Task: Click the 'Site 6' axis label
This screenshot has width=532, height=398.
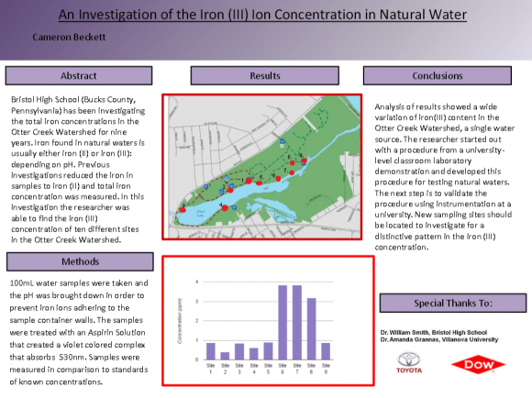Action: [x=283, y=369]
